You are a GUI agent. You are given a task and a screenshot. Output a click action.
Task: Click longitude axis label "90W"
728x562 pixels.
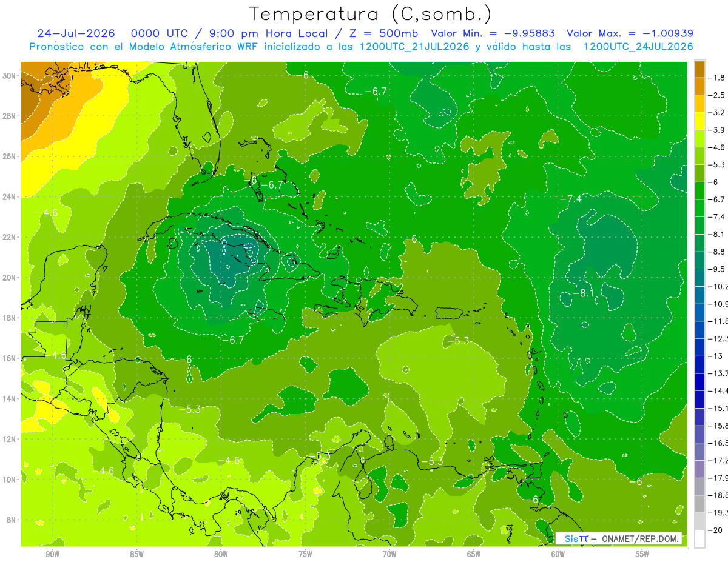(x=52, y=555)
